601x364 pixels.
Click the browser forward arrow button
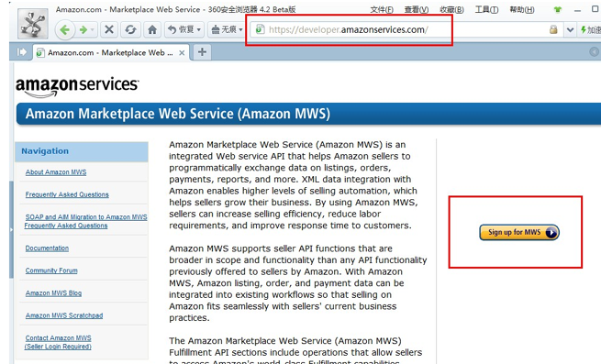pos(83,29)
